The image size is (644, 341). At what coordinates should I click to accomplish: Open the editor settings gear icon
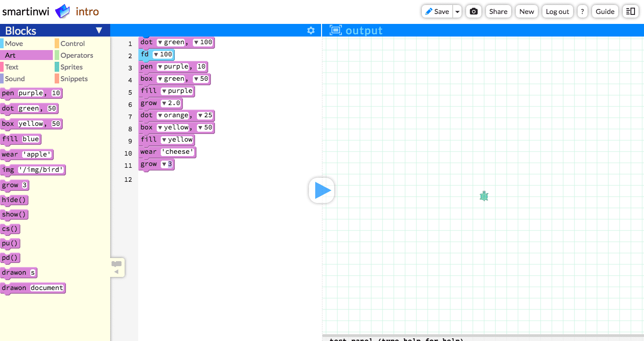pos(311,30)
